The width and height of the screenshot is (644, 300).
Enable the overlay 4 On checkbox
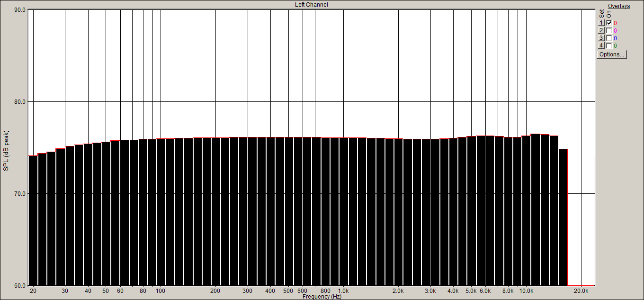point(609,45)
